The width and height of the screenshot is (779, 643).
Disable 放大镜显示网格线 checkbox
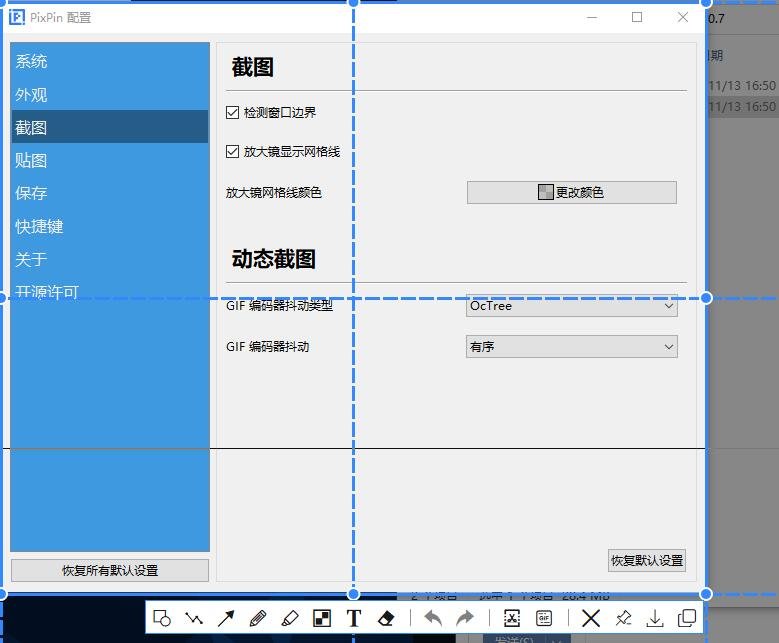click(x=233, y=152)
